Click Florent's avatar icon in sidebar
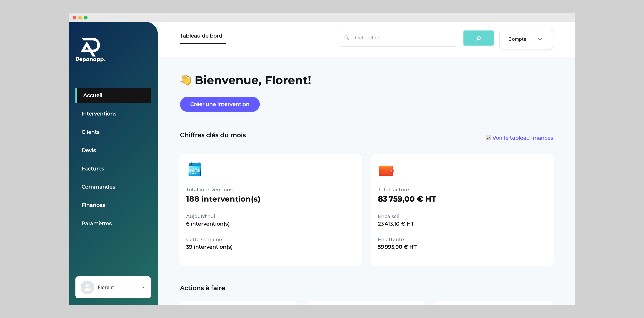 pyautogui.click(x=87, y=287)
